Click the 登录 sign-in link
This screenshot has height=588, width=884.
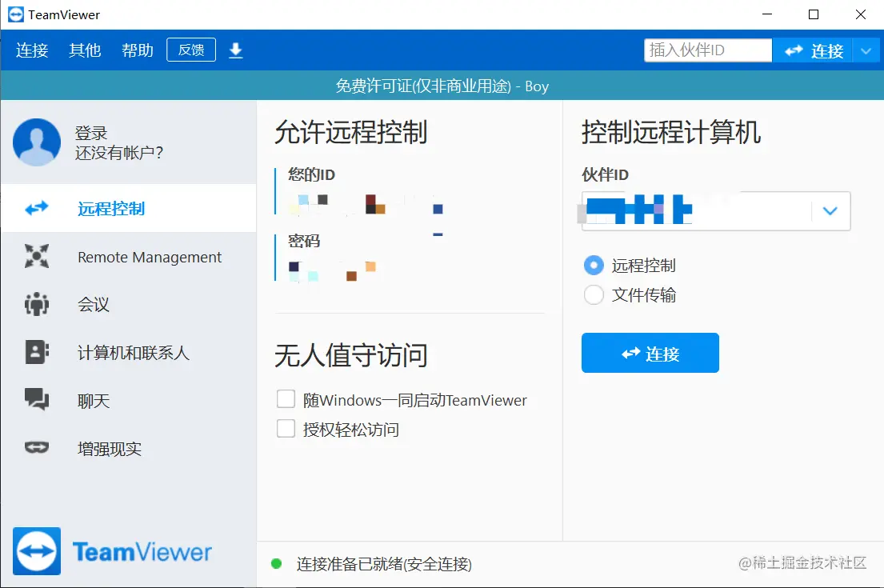pyautogui.click(x=90, y=133)
